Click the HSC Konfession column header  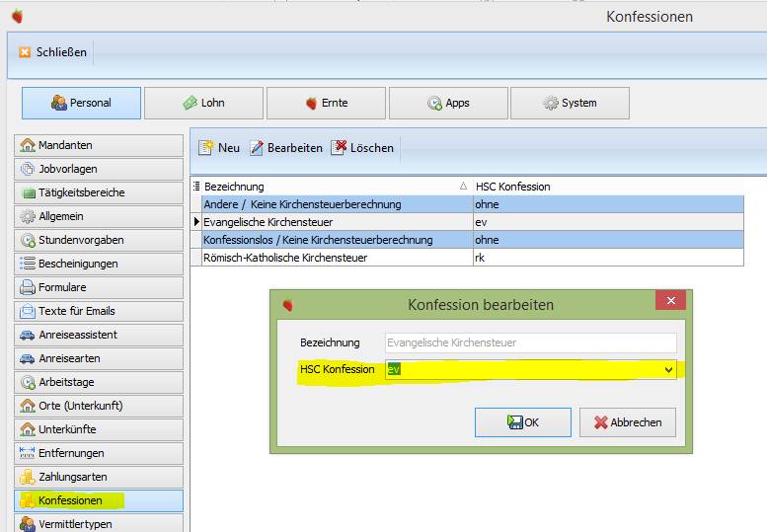click(x=608, y=187)
